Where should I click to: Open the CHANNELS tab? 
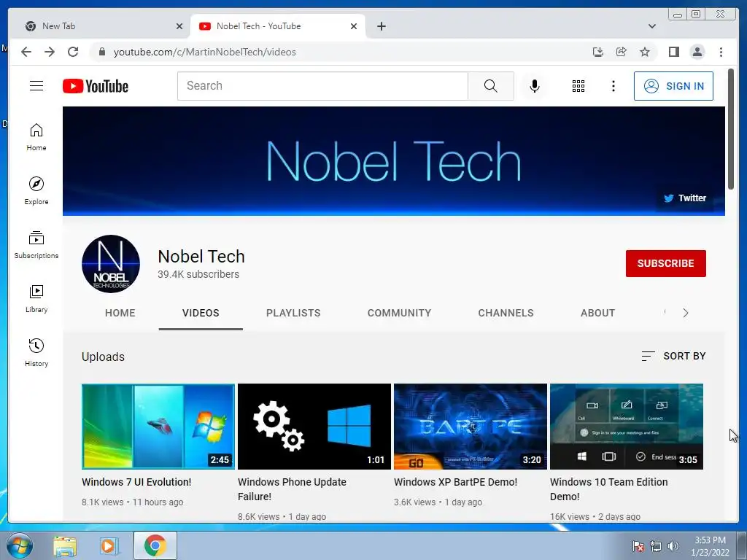(x=506, y=313)
